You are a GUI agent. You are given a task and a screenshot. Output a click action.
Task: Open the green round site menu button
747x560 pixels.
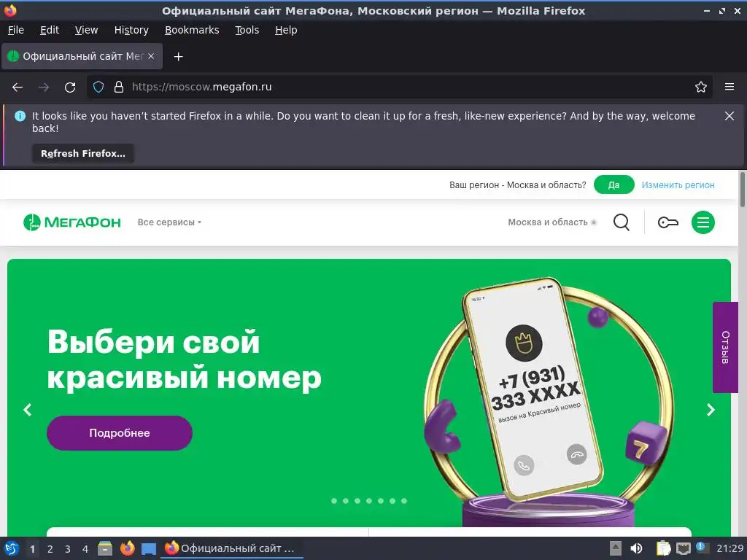click(703, 222)
